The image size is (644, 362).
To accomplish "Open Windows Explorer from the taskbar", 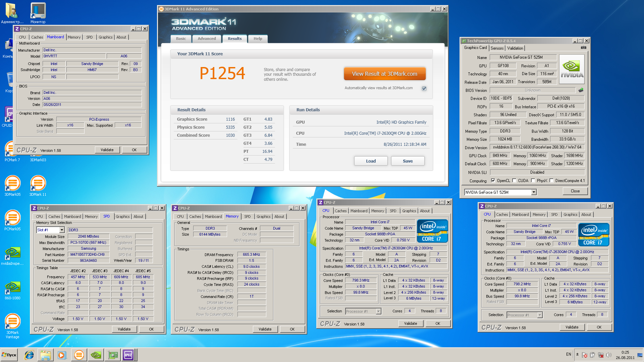I will 46,355.
